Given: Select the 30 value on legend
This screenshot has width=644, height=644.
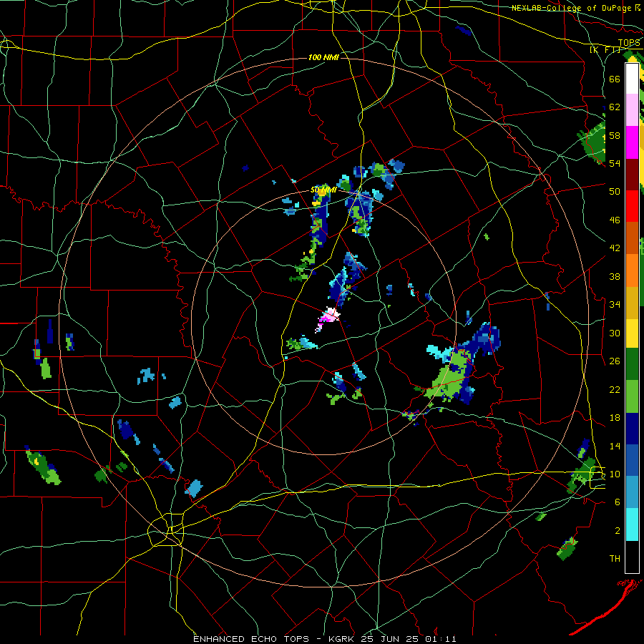Looking at the screenshot, I should 615,333.
